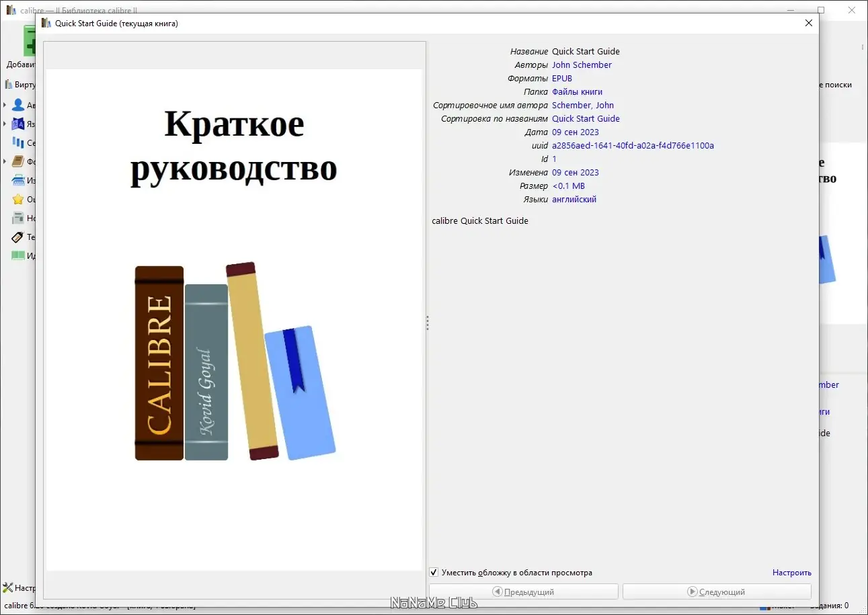Expand the Formats tree node arrow
This screenshot has width=868, height=615.
(x=5, y=161)
